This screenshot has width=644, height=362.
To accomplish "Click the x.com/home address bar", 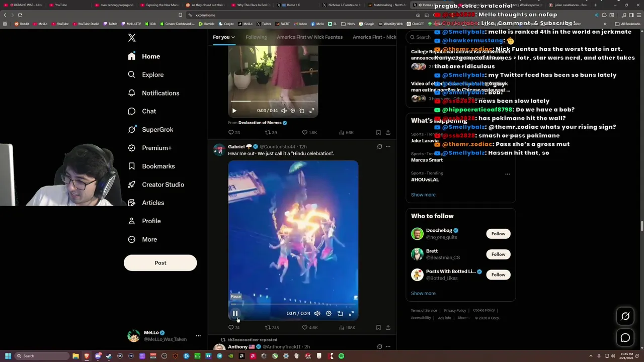I will pyautogui.click(x=302, y=15).
